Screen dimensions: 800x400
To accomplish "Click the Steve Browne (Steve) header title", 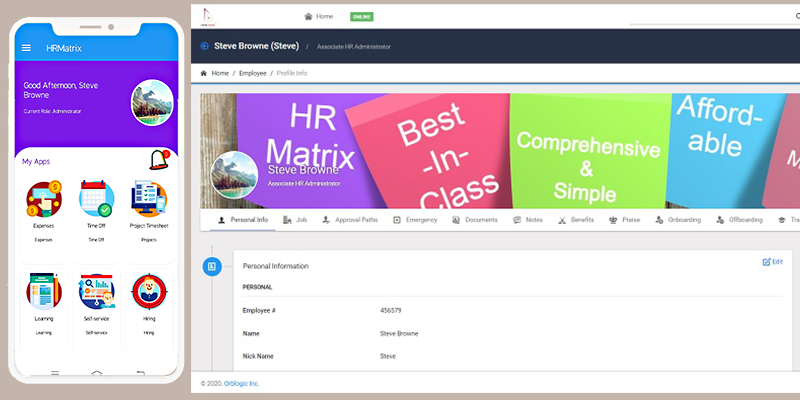I will coord(256,46).
